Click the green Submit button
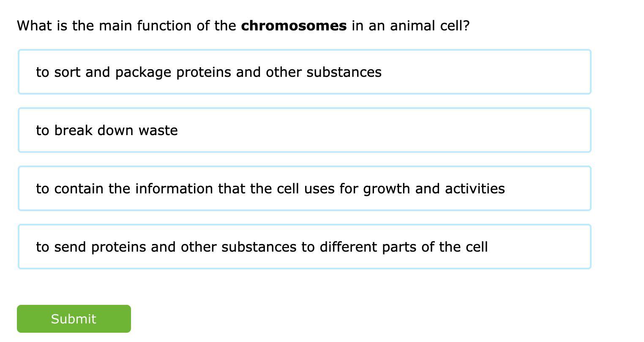The image size is (644, 342). (74, 319)
